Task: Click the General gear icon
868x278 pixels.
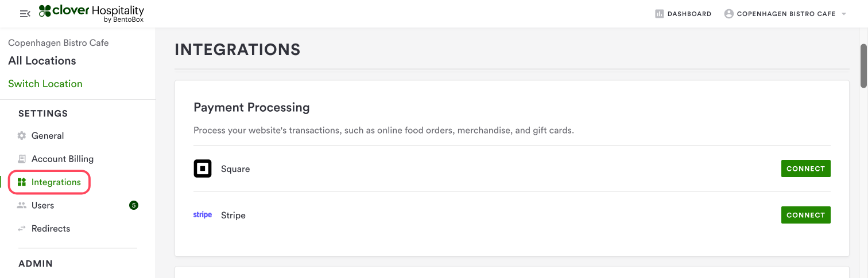Action: [22, 136]
